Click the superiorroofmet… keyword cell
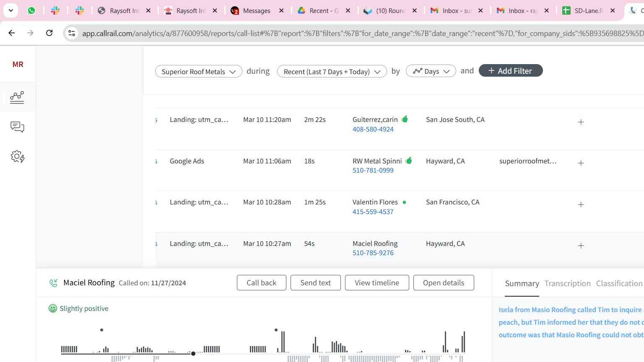 click(528, 161)
